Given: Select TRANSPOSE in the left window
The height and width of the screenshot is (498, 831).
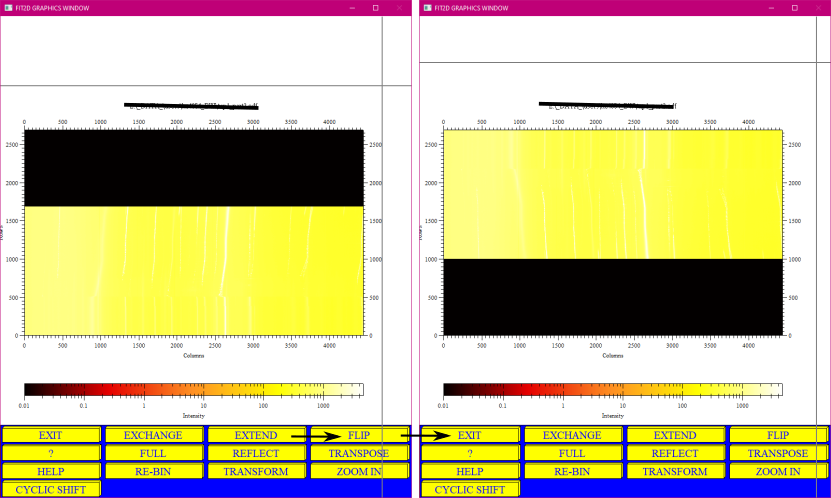Looking at the screenshot, I should coord(359,453).
